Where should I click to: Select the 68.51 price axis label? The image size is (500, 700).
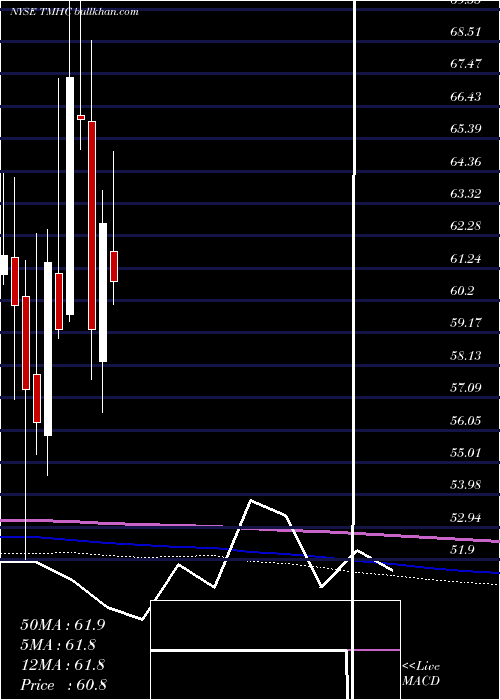466,32
